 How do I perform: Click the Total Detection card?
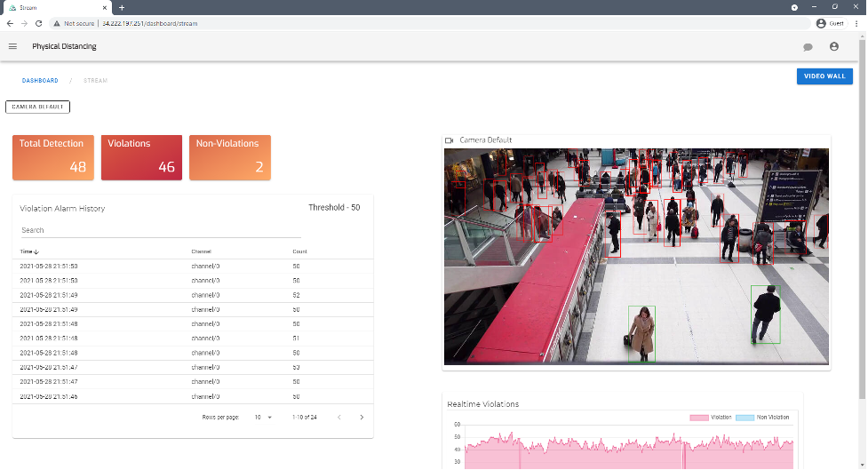(x=53, y=158)
